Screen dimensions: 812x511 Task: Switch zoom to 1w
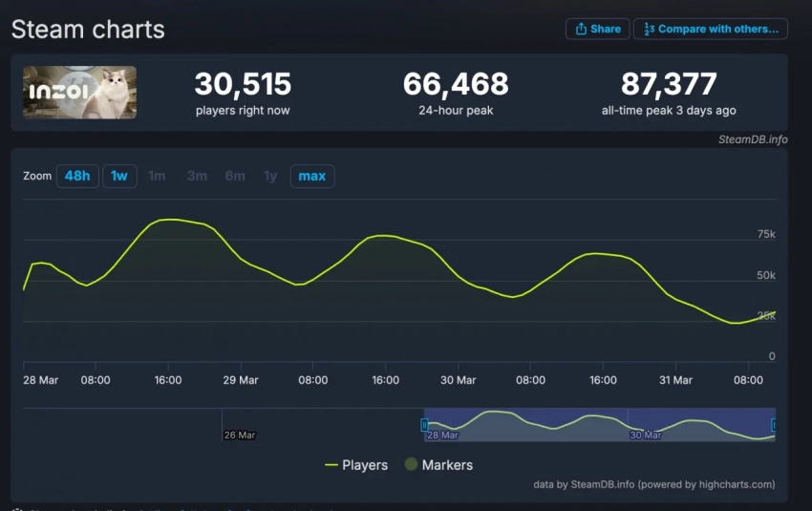coord(119,176)
